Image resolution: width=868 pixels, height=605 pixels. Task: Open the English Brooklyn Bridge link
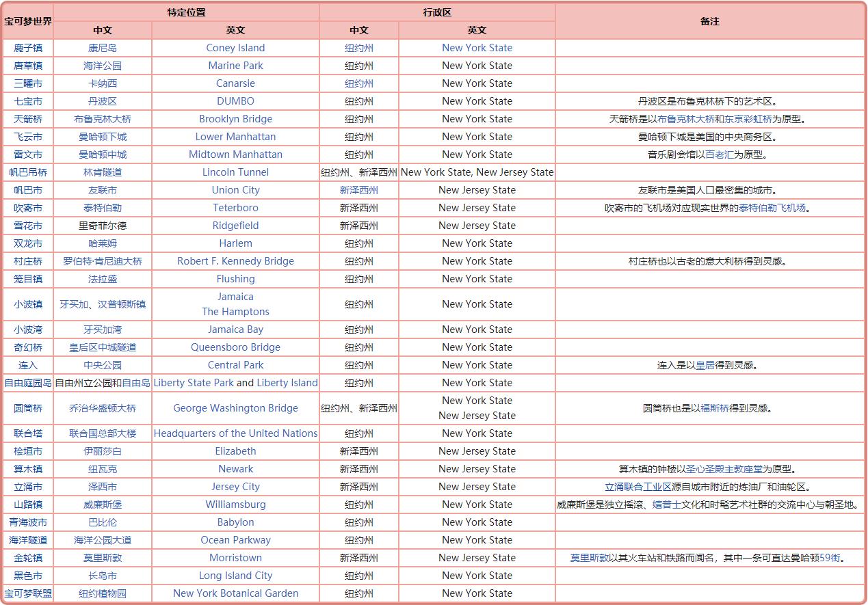235,119
